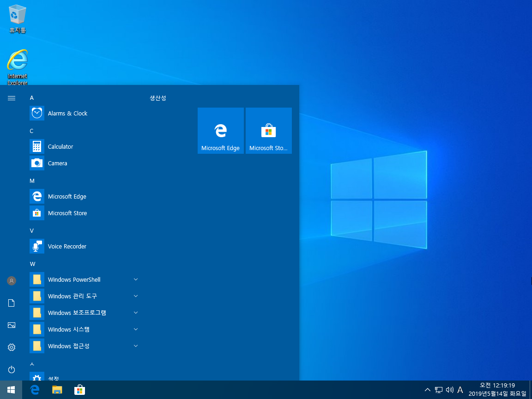Image resolution: width=532 pixels, height=399 pixels.
Task: Click the Power button in the Start sidebar
Action: 12,369
